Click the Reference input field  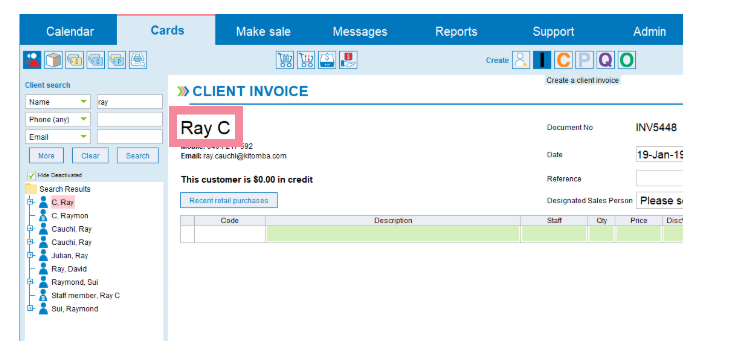[660, 178]
